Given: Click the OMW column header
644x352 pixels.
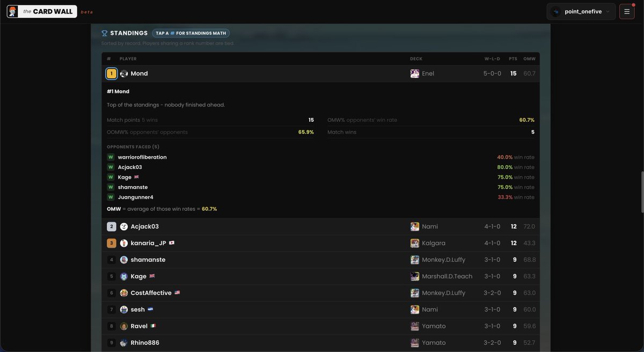Looking at the screenshot, I should (x=529, y=59).
